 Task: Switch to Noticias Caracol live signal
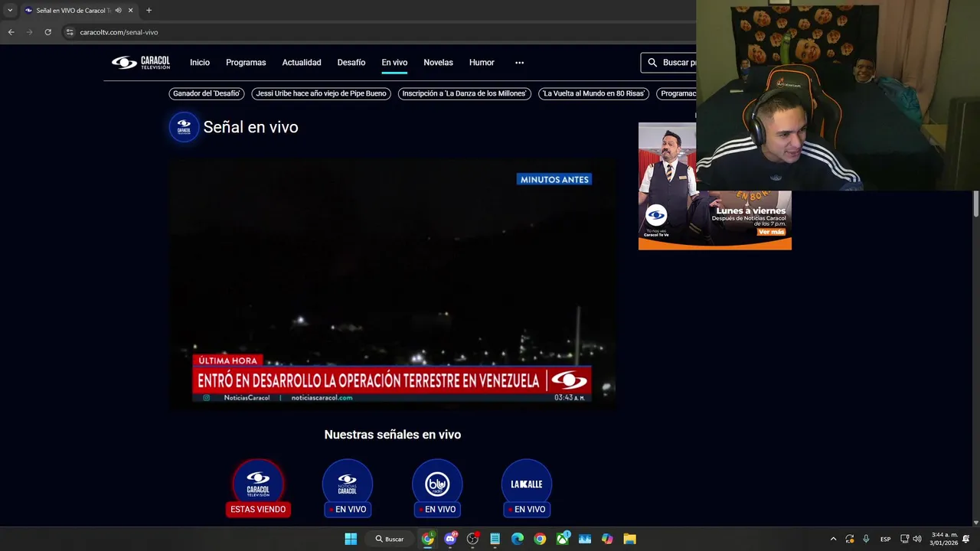coord(348,487)
